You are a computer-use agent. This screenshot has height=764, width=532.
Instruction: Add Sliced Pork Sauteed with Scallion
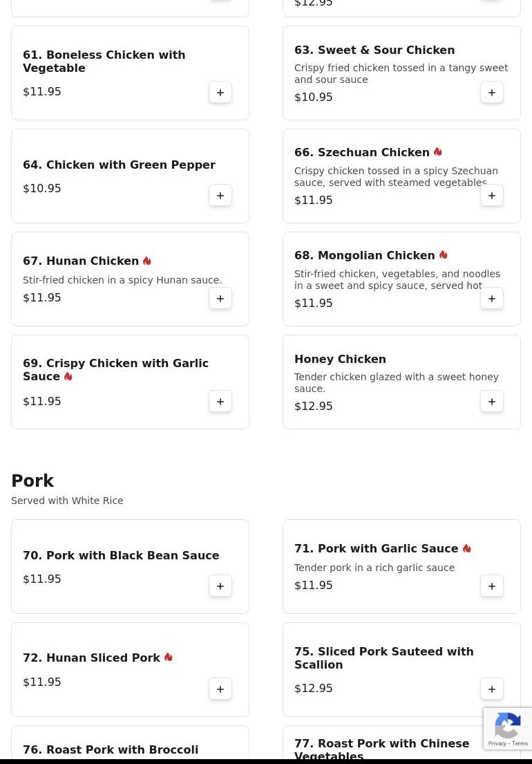[x=492, y=689]
